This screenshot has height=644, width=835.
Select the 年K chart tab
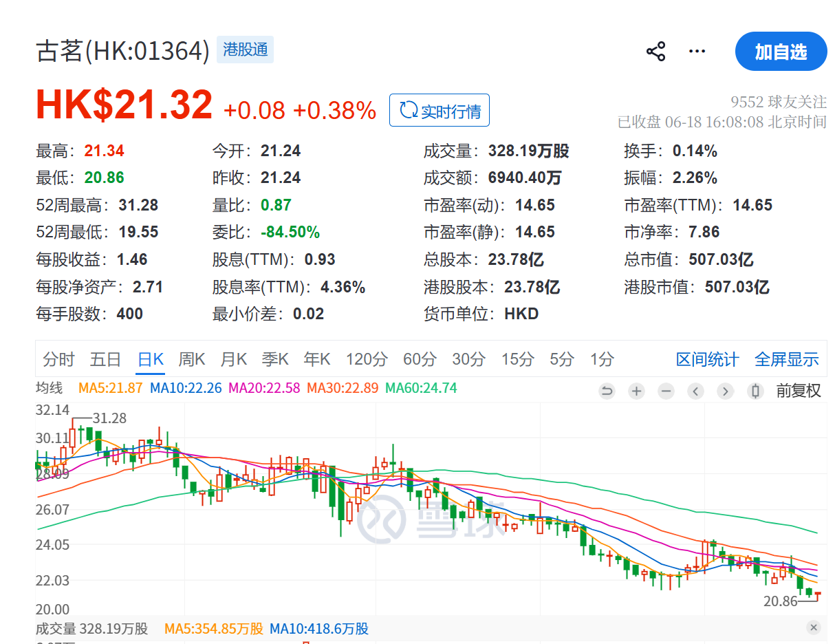[x=317, y=359]
